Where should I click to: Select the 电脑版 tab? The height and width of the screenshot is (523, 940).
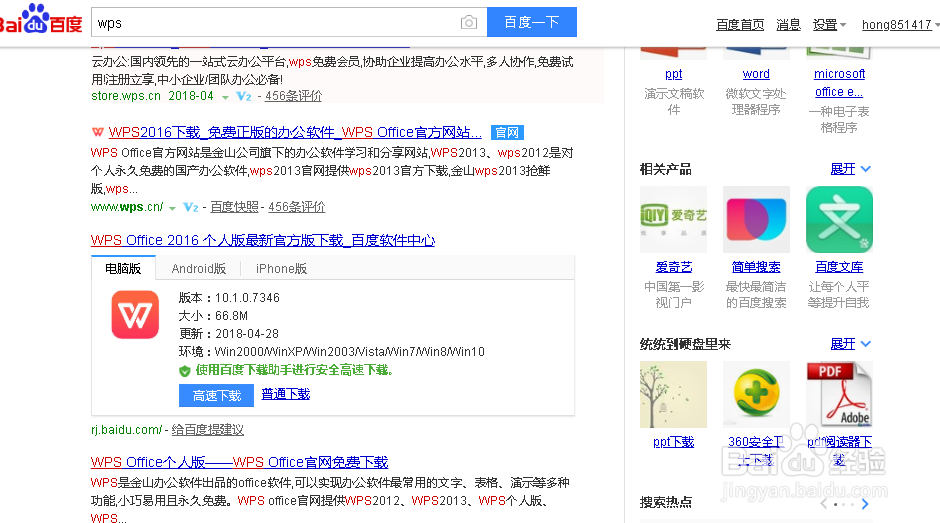coord(123,268)
